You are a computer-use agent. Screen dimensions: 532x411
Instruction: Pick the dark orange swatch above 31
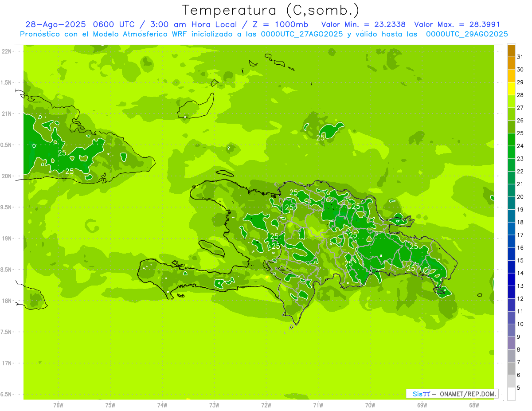(511, 51)
